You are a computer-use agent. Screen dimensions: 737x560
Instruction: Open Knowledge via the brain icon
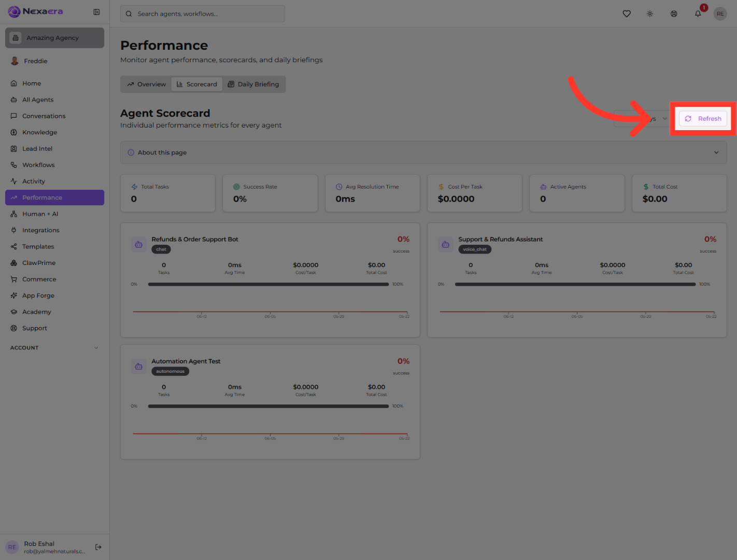pos(14,132)
